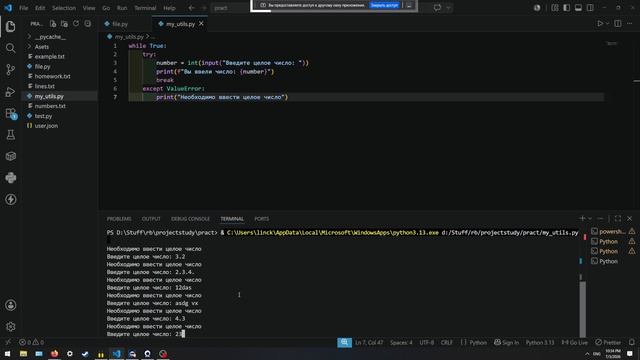Open the run button dropdown arrow
The image size is (640, 360).
[x=607, y=24]
